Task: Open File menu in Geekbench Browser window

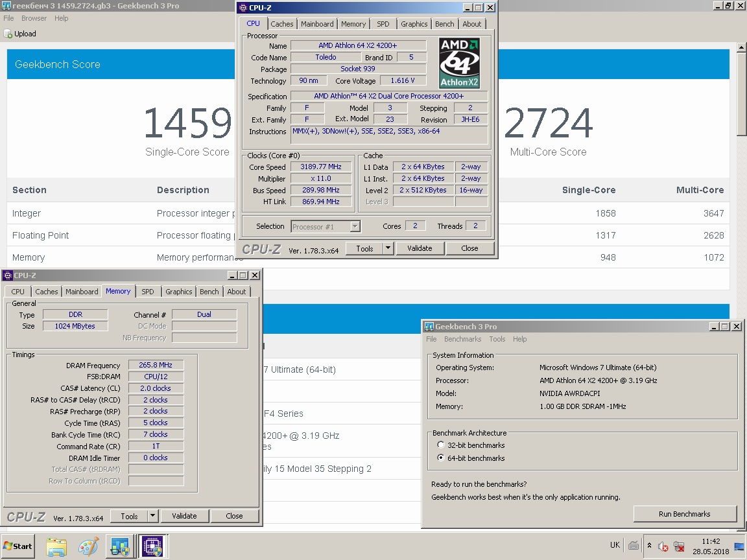Action: [x=8, y=18]
